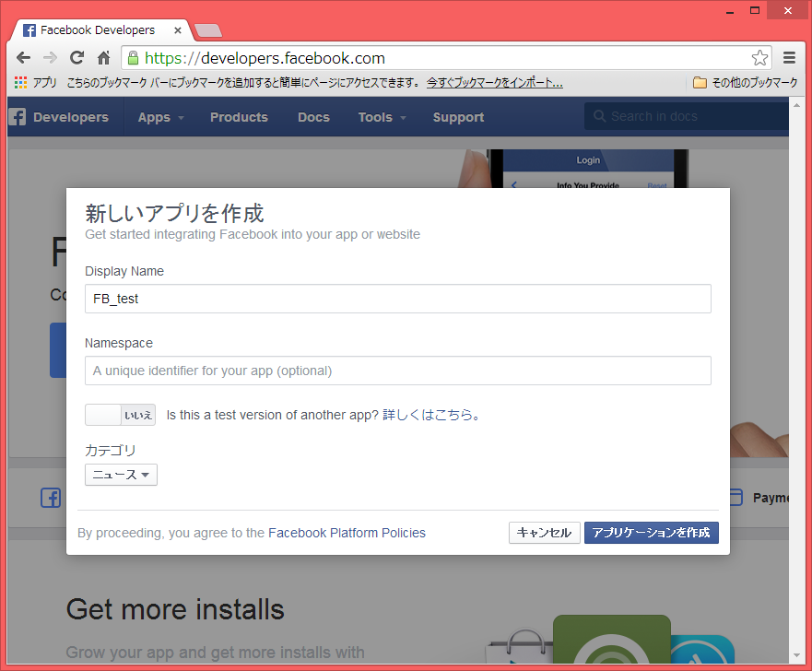Focus the Display Name field containing FB_test
The image size is (812, 671).
point(398,299)
